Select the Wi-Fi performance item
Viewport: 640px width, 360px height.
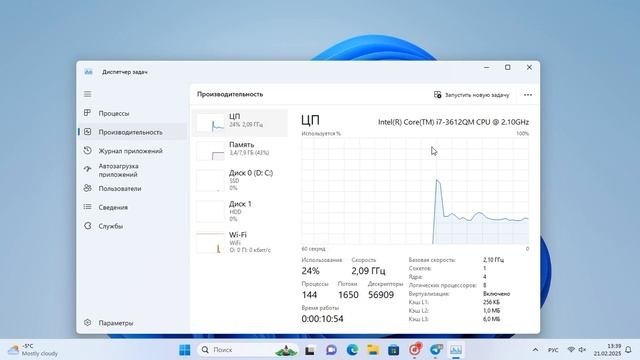tap(240, 242)
